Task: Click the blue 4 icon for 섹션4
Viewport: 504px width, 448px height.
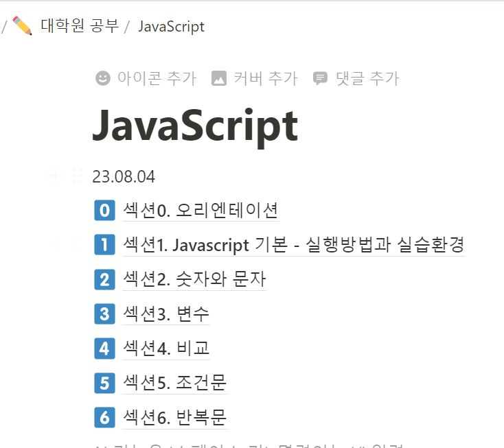Action: pos(104,349)
